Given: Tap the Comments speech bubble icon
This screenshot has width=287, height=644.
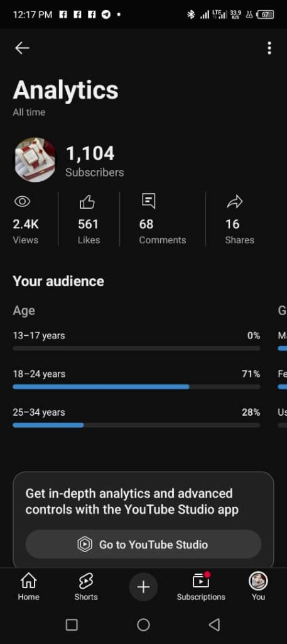Looking at the screenshot, I should [x=148, y=201].
